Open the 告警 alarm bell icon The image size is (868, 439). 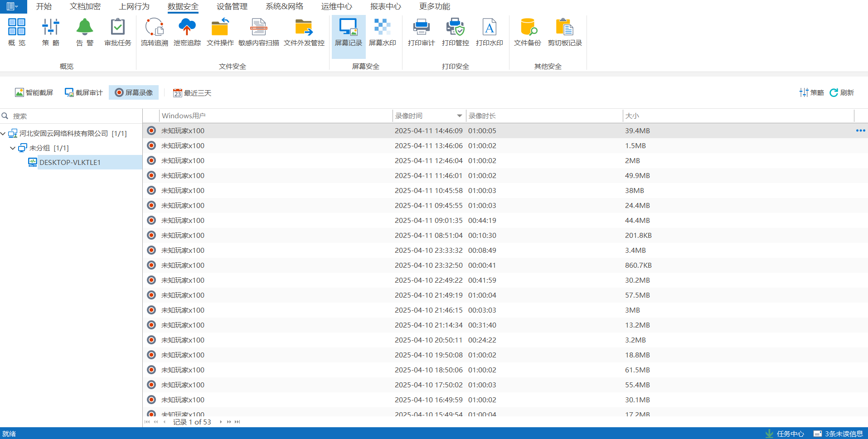tap(85, 32)
